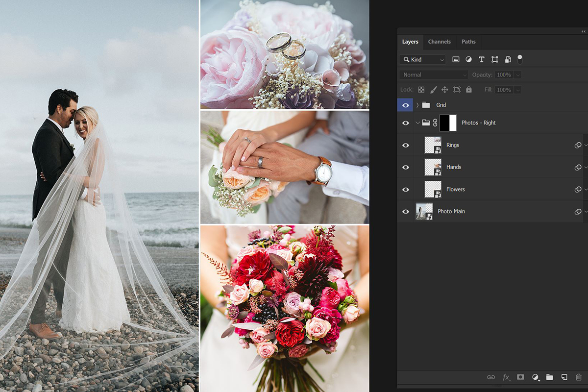Link layers using the chain icon
The image size is (588, 392).
point(491,377)
